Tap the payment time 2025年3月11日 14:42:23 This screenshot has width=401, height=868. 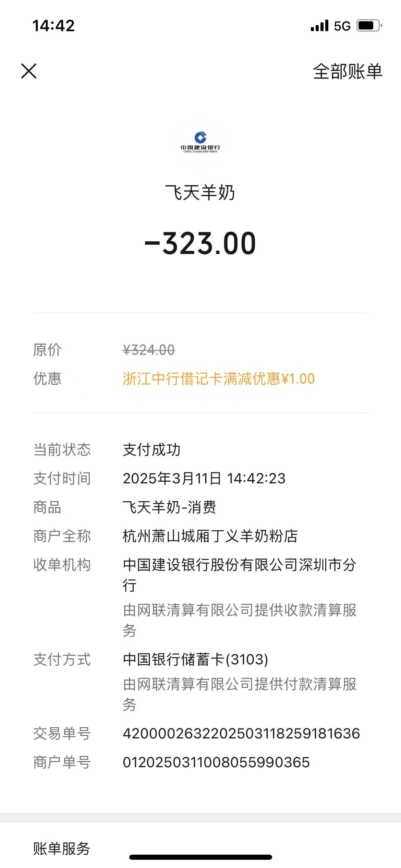pos(204,479)
